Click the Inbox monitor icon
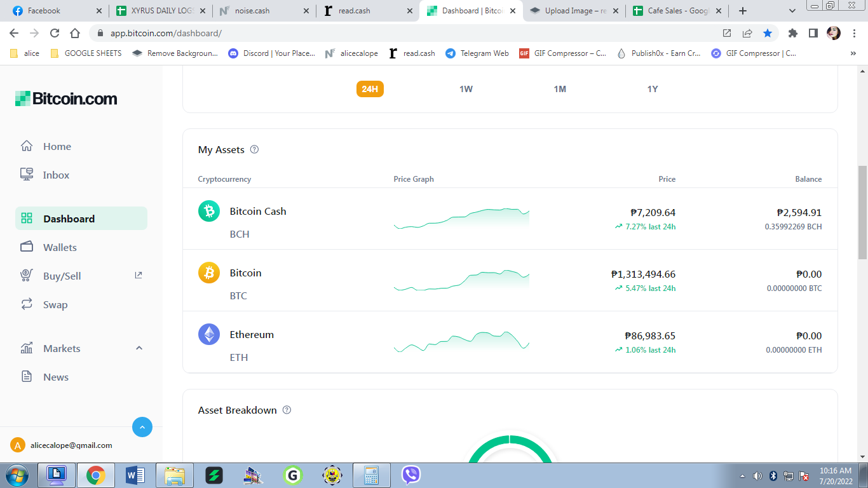The height and width of the screenshot is (488, 868). click(27, 175)
